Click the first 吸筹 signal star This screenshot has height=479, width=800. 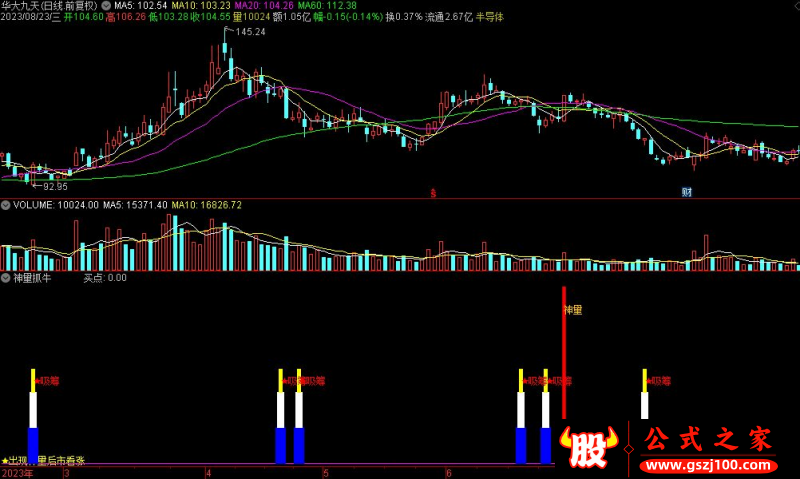[46, 381]
